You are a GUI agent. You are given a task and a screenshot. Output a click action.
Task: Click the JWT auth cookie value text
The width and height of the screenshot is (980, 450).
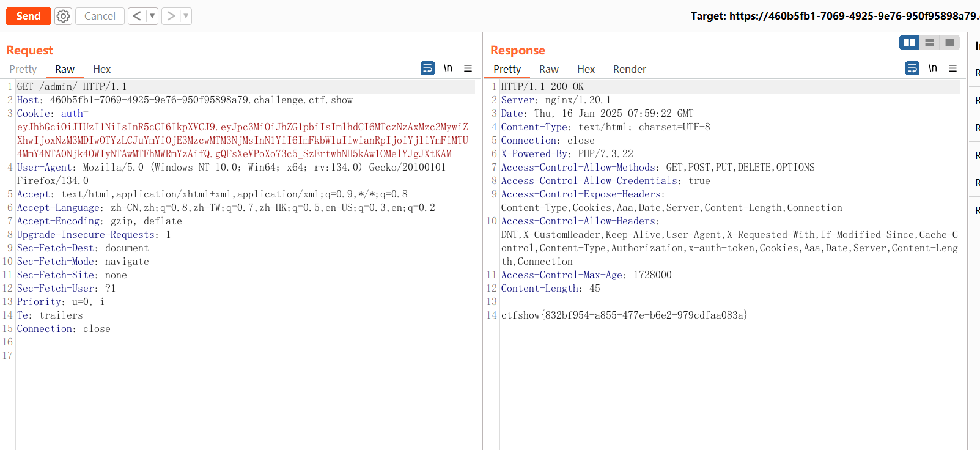(x=243, y=141)
